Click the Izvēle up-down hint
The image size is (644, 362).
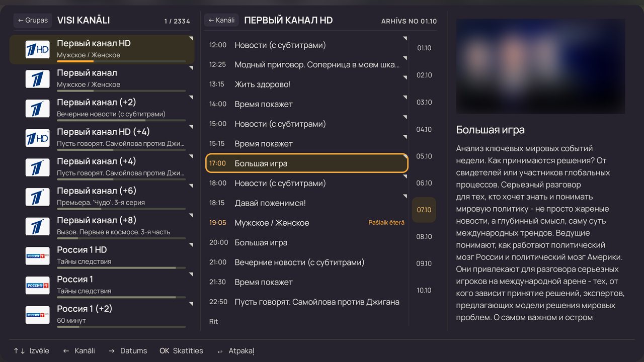31,351
